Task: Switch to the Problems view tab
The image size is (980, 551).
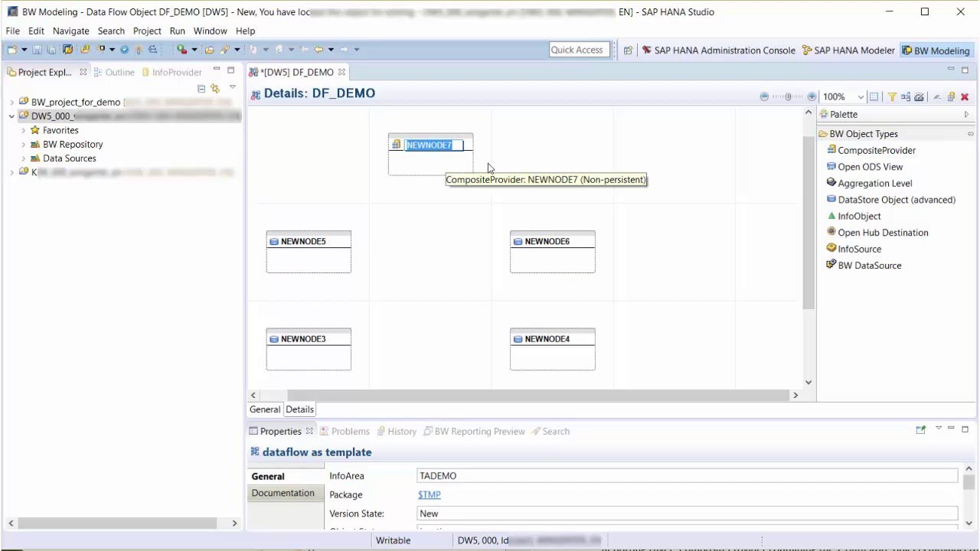Action: (x=345, y=432)
